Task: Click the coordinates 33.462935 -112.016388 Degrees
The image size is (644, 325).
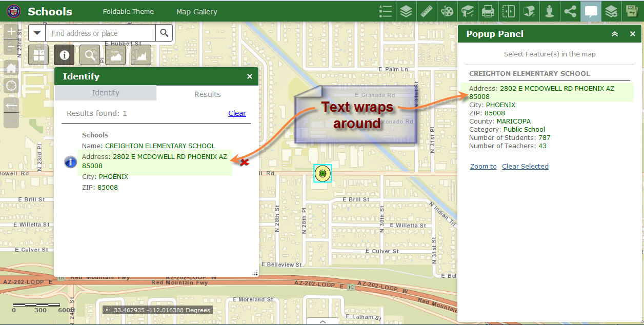Action: pyautogui.click(x=162, y=310)
